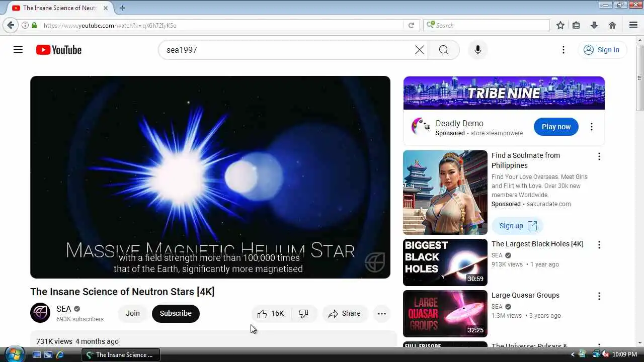Show bookmarks list icon

pos(576,25)
